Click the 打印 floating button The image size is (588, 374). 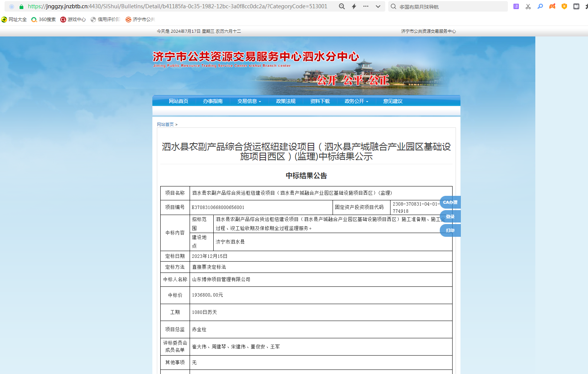[x=450, y=230]
